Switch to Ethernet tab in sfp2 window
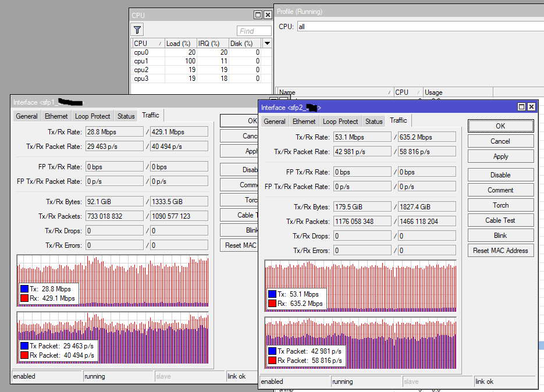Screen dimensions: 544x392 click(x=304, y=121)
